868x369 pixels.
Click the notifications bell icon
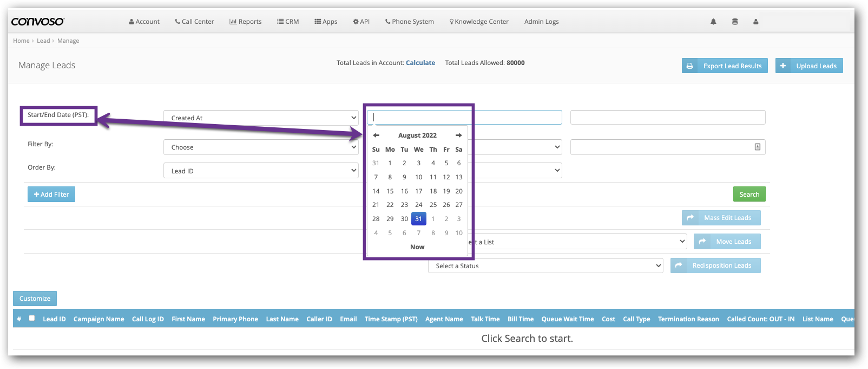[x=713, y=22]
